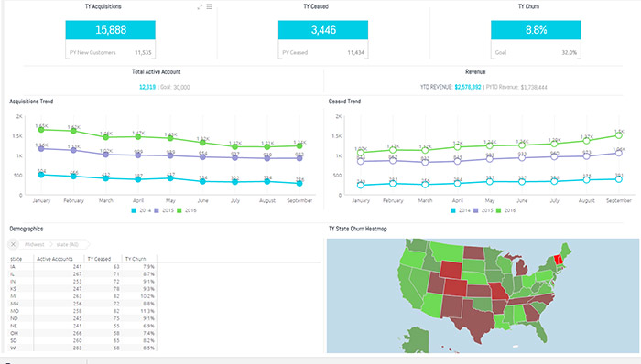
Task: Select the MO row in Demographics table
Action: [x=82, y=311]
